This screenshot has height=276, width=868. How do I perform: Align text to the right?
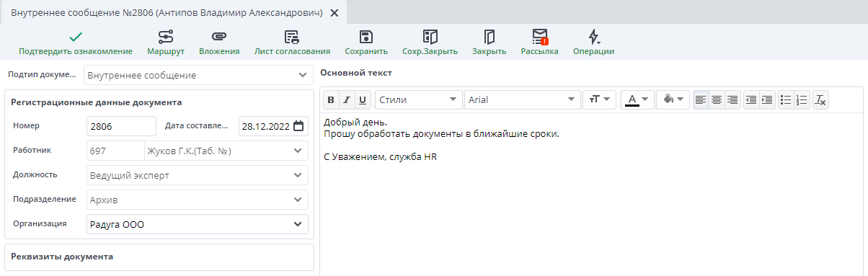point(732,100)
